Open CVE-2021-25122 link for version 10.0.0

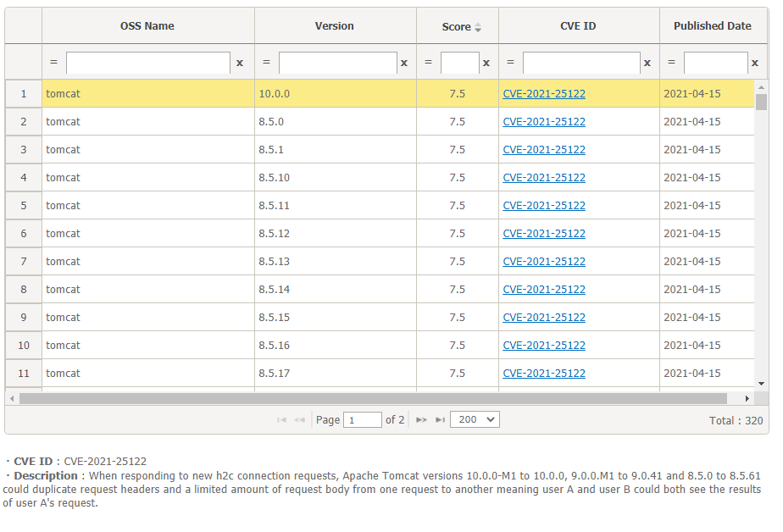pyautogui.click(x=544, y=94)
